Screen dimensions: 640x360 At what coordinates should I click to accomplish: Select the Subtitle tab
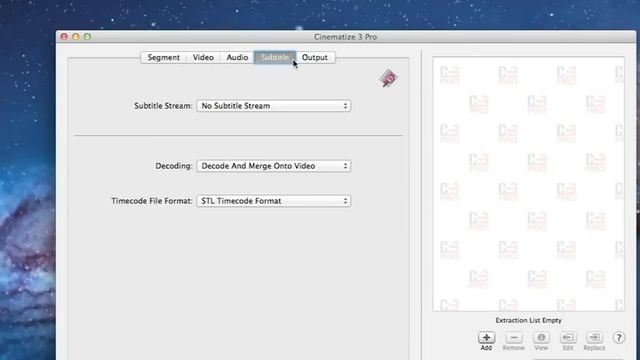275,58
